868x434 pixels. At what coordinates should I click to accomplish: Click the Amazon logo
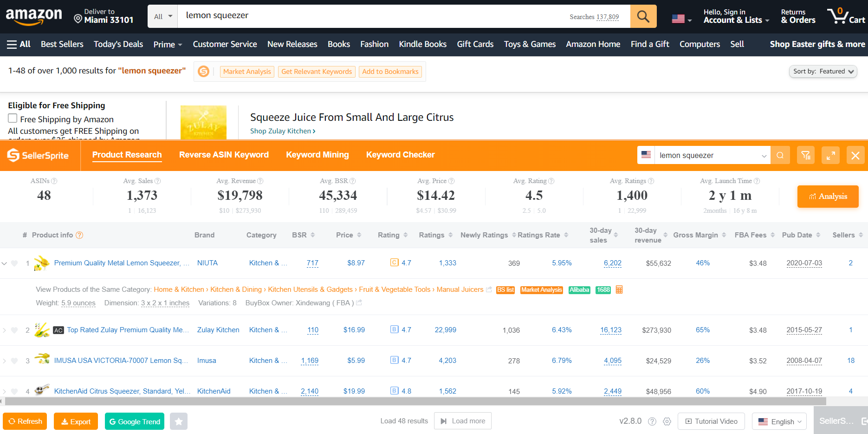pos(34,16)
